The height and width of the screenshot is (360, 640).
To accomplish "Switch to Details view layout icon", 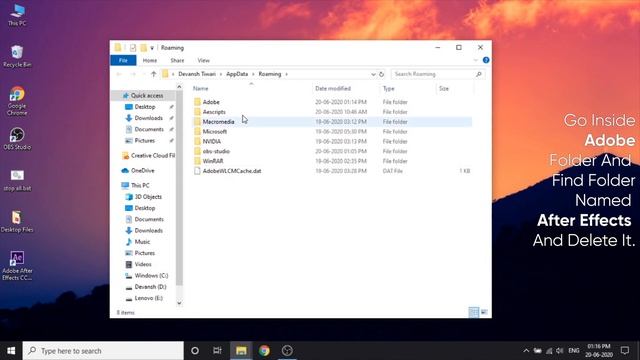I will pyautogui.click(x=473, y=312).
